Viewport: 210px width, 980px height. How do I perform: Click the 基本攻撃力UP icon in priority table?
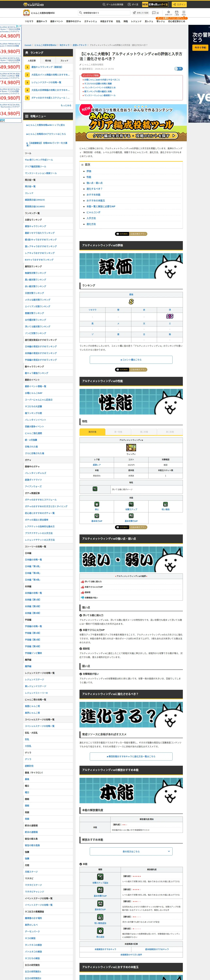tap(100, 890)
